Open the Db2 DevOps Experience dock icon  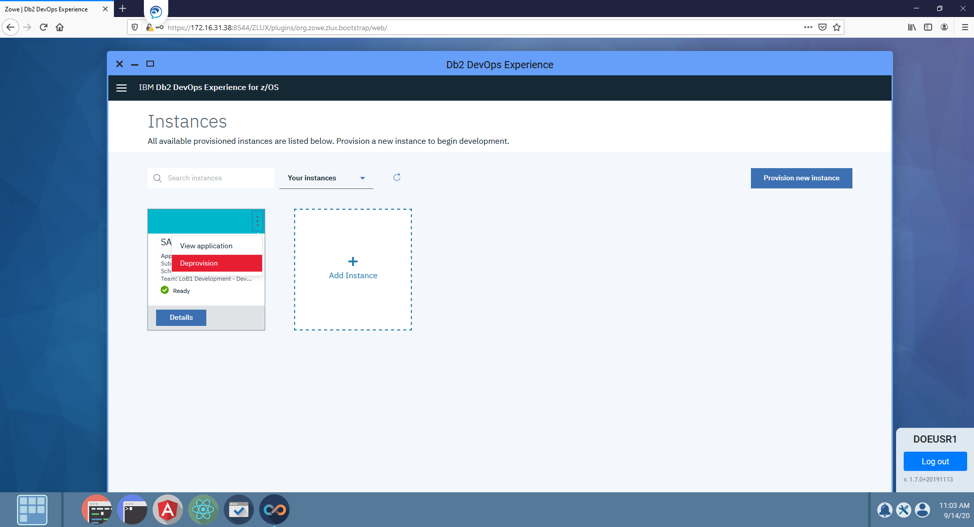pyautogui.click(x=274, y=510)
